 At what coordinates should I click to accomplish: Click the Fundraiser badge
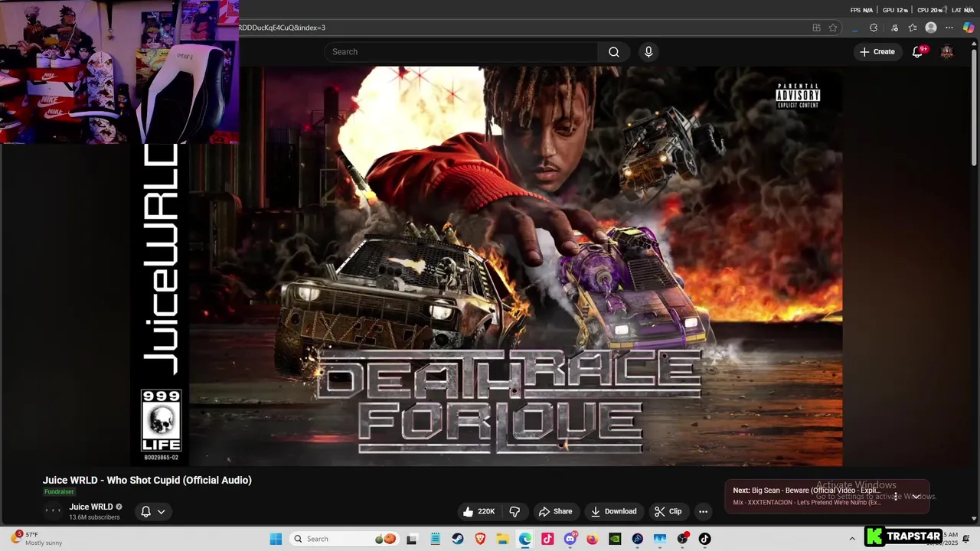(x=59, y=492)
